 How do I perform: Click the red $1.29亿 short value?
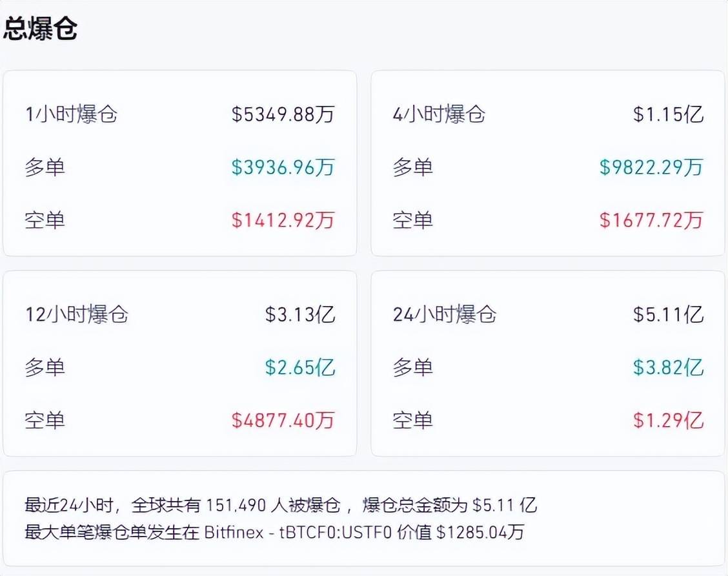pyautogui.click(x=667, y=420)
